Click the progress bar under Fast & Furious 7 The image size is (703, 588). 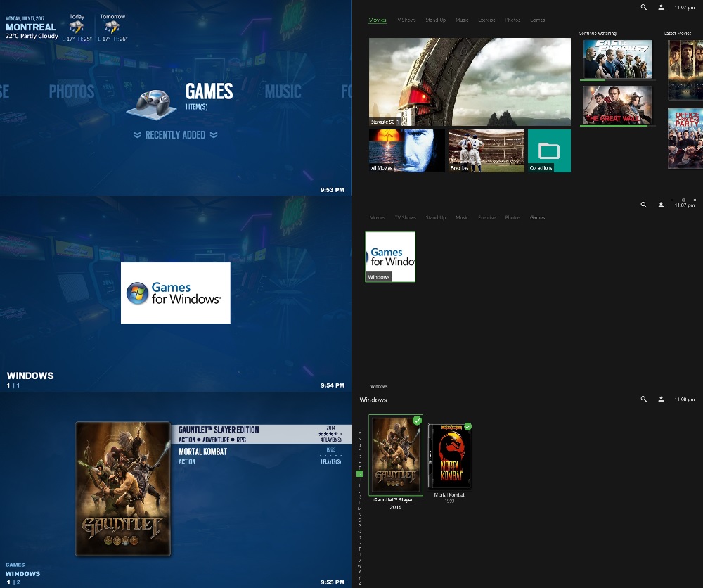point(618,80)
